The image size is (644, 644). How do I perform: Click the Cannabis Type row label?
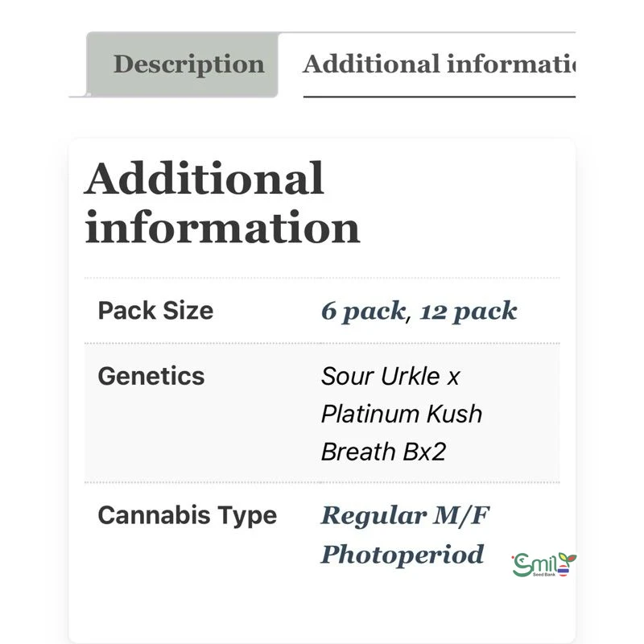[x=187, y=515]
